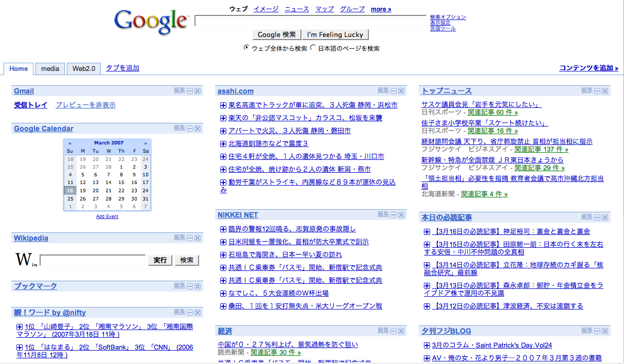The image size is (624, 364).
Task: Minimize the トップニュース gadget
Action: tap(597, 91)
